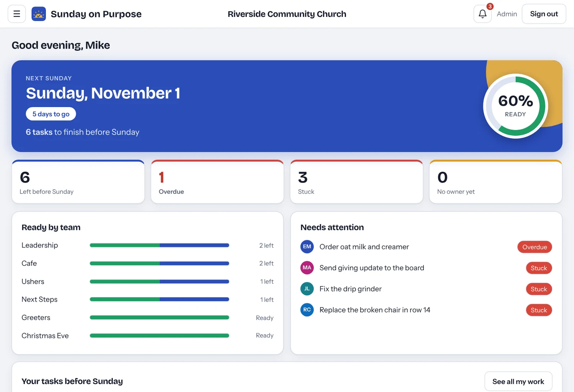Click the Cafe team progress bar
Viewport: 574px width, 392px height.
point(159,263)
